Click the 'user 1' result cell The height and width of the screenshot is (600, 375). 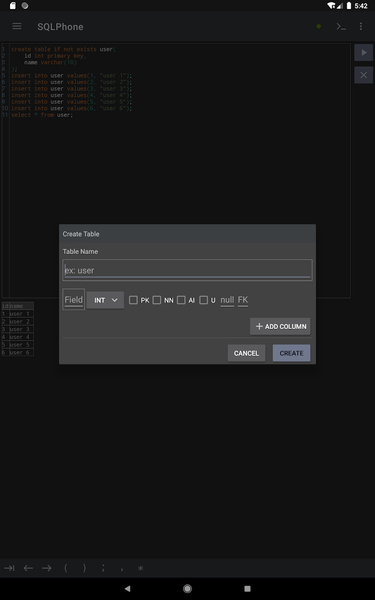click(21, 314)
